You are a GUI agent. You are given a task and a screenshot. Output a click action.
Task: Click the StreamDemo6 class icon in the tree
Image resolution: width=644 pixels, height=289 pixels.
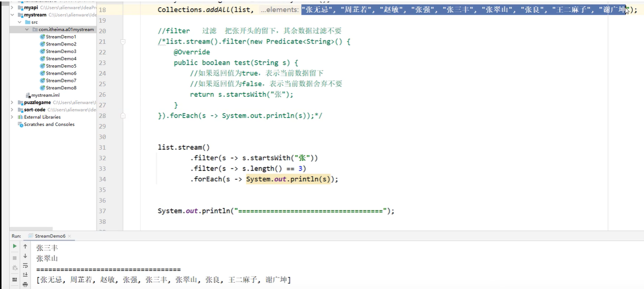click(43, 74)
